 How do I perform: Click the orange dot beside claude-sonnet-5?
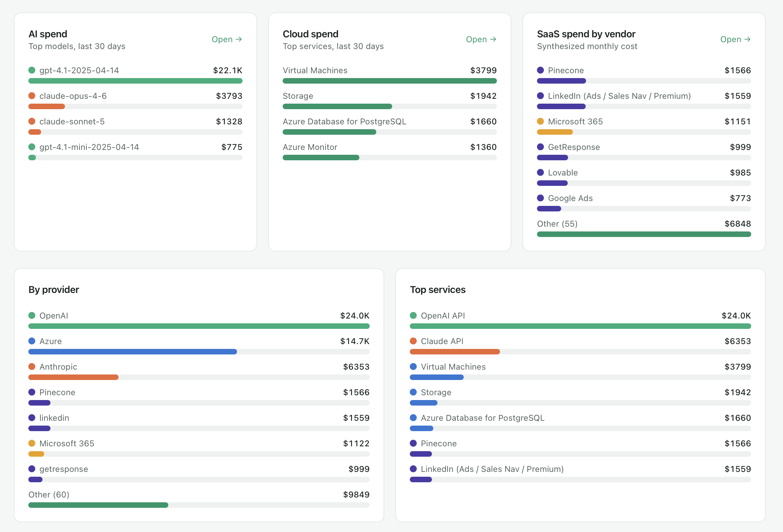pyautogui.click(x=32, y=121)
